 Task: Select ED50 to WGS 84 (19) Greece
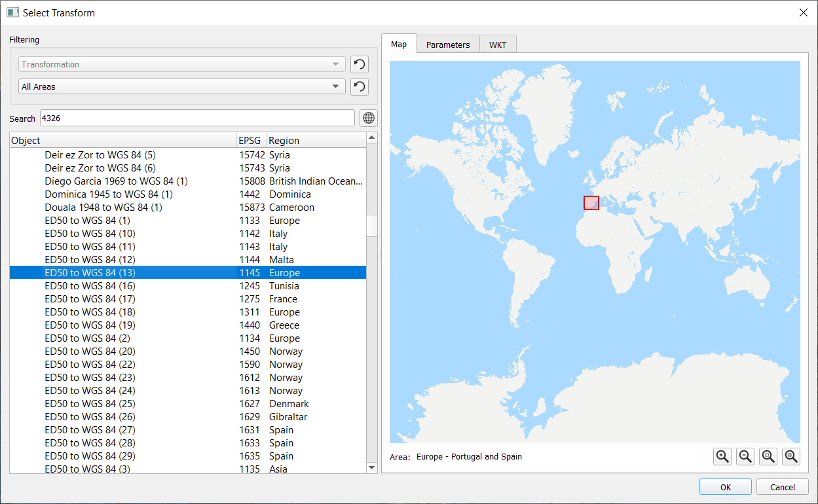click(90, 325)
